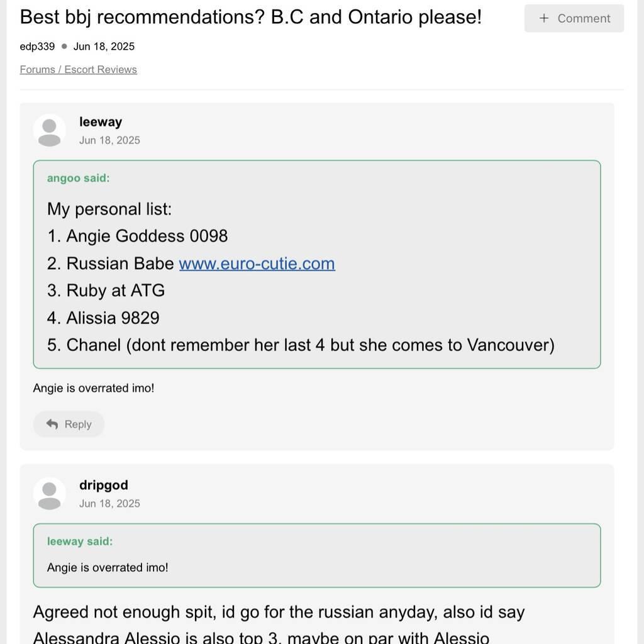Open the Forums / Escort Reviews breadcrumb
644x644 pixels.
[79, 69]
